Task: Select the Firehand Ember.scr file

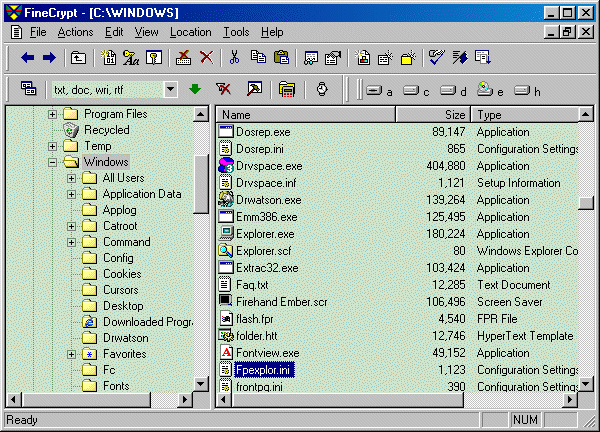Action: coord(282,302)
